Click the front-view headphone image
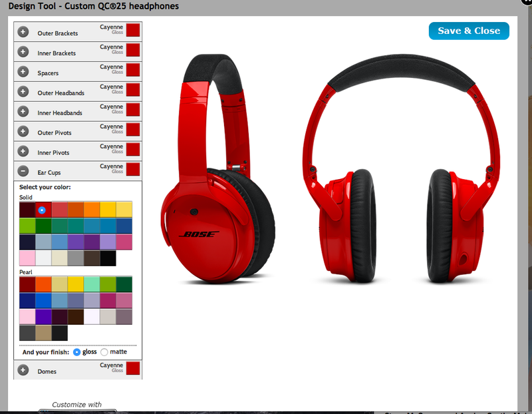 [401, 168]
